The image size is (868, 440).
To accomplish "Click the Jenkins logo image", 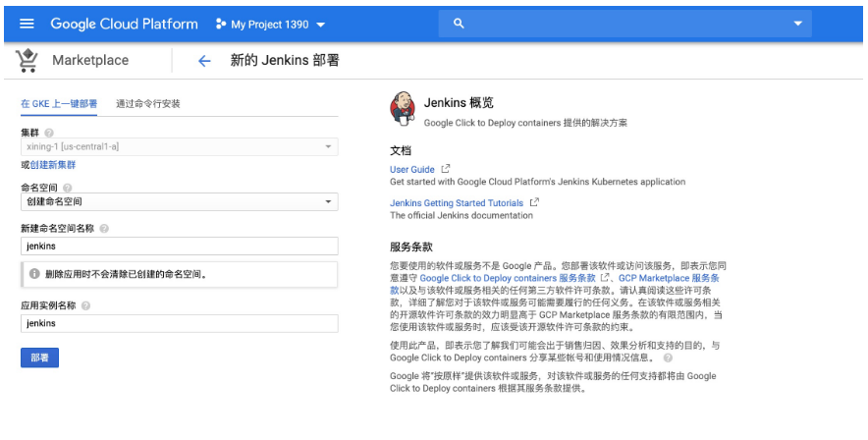I will coord(403,108).
